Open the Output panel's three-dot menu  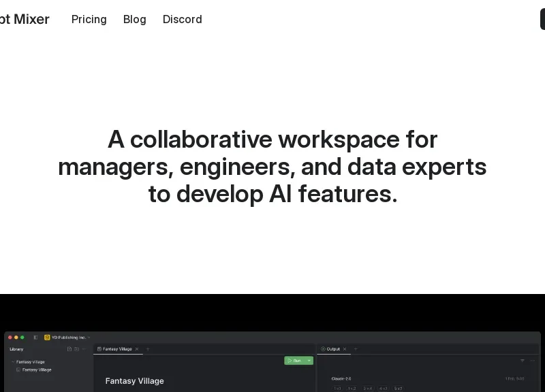[532, 361]
